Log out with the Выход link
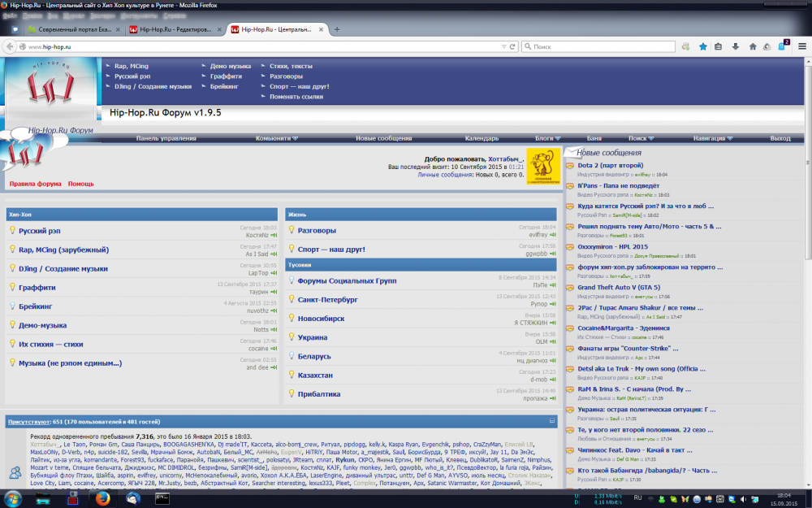812x508 pixels. [780, 138]
